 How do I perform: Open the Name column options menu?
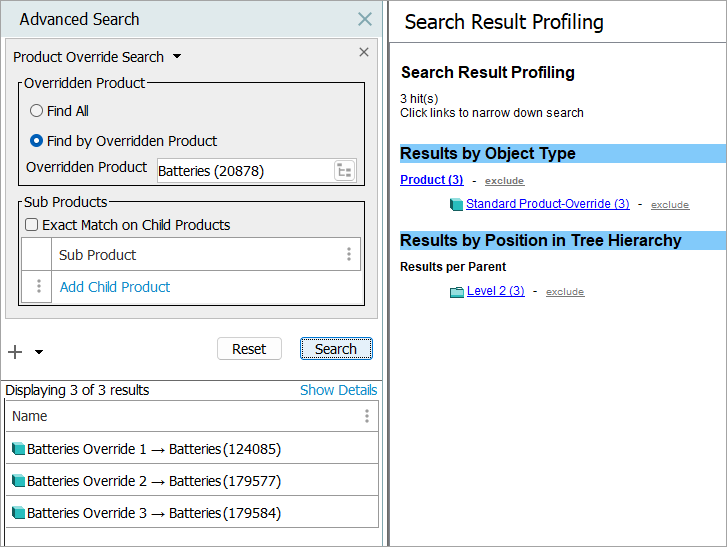[x=367, y=416]
